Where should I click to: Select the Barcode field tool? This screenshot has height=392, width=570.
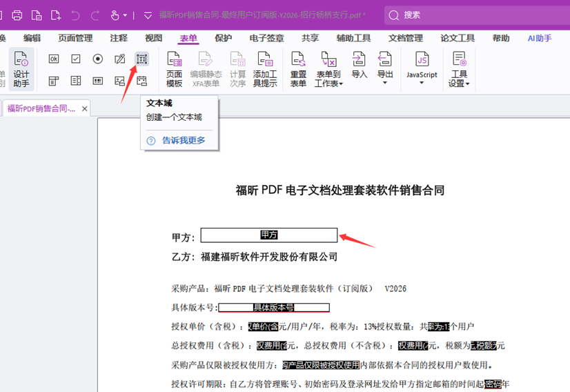click(98, 81)
